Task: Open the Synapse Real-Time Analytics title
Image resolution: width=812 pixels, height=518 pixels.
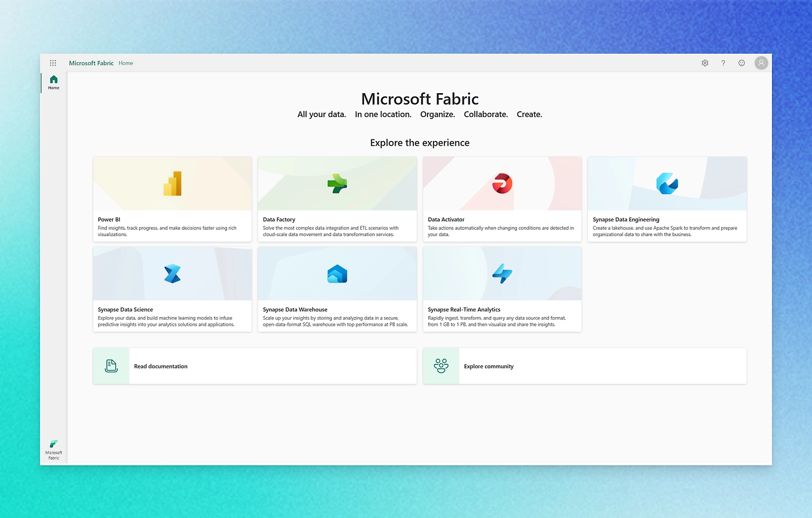Action: [x=464, y=310]
